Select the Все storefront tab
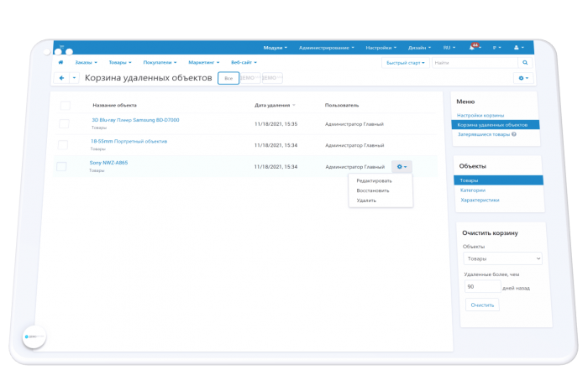Viewport: 588px width, 391px height. coord(228,78)
